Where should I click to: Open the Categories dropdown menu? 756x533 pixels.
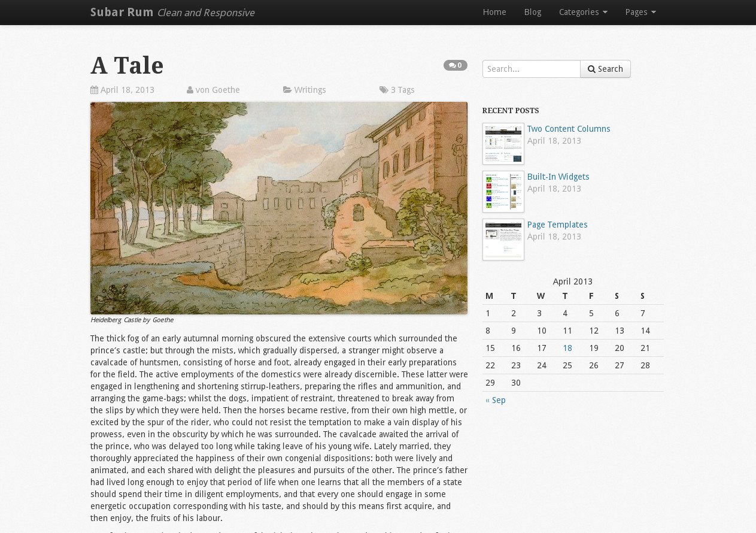pos(583,12)
